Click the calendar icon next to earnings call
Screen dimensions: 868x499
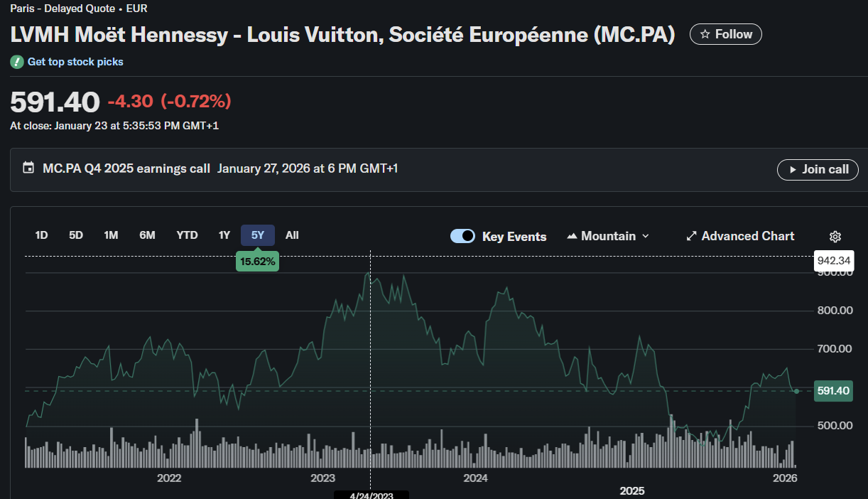(28, 168)
